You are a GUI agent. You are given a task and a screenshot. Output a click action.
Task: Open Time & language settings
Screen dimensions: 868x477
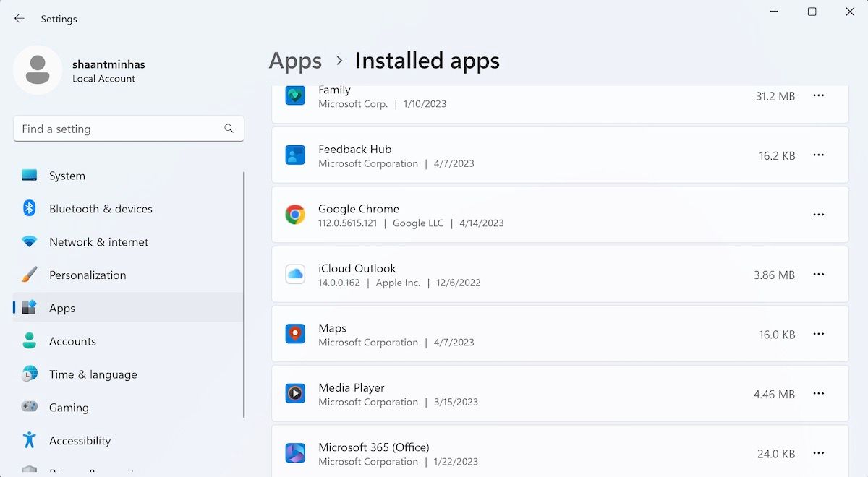[x=129, y=374]
